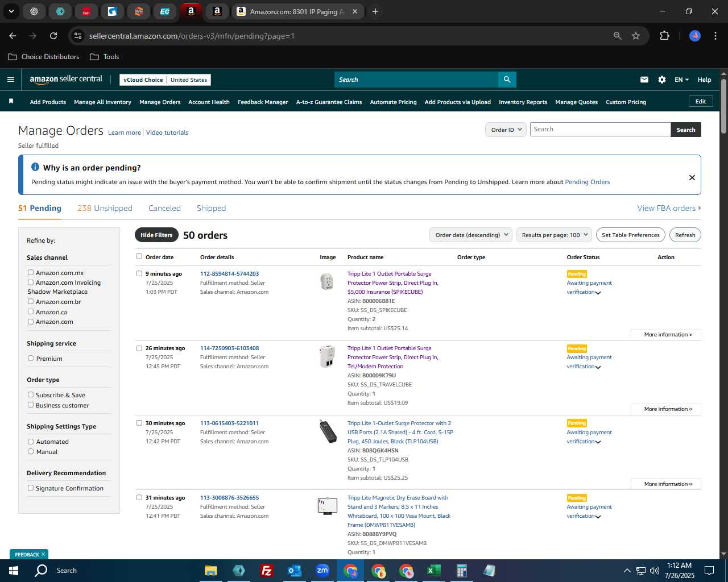The height and width of the screenshot is (582, 728).
Task: Open the tab search dropdown arrow
Action: point(11,11)
